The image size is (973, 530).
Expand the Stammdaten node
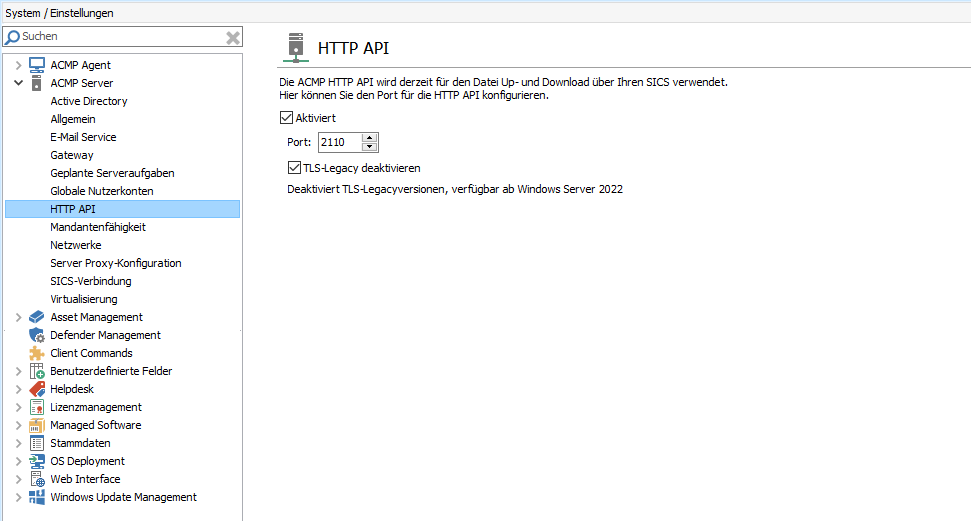[x=18, y=443]
